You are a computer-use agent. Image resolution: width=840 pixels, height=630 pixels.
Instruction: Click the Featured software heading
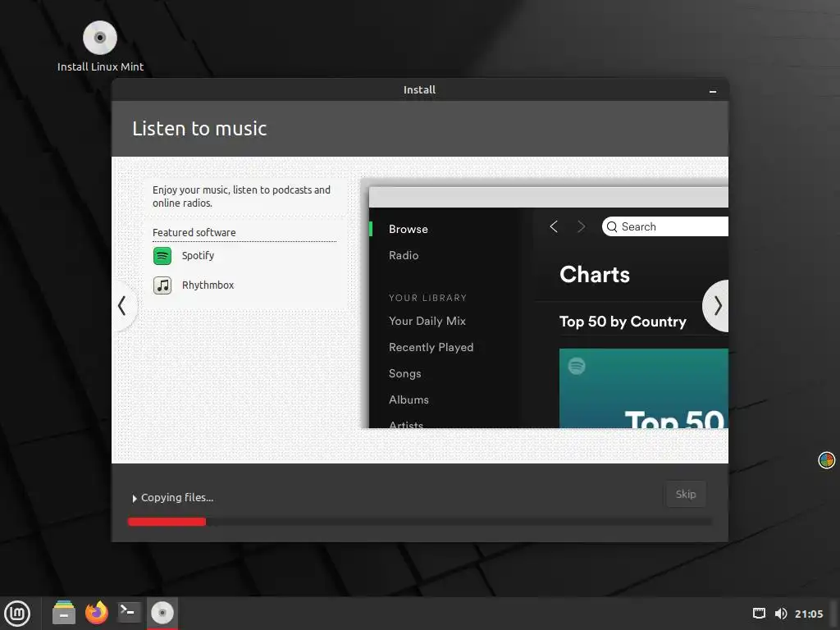click(194, 232)
